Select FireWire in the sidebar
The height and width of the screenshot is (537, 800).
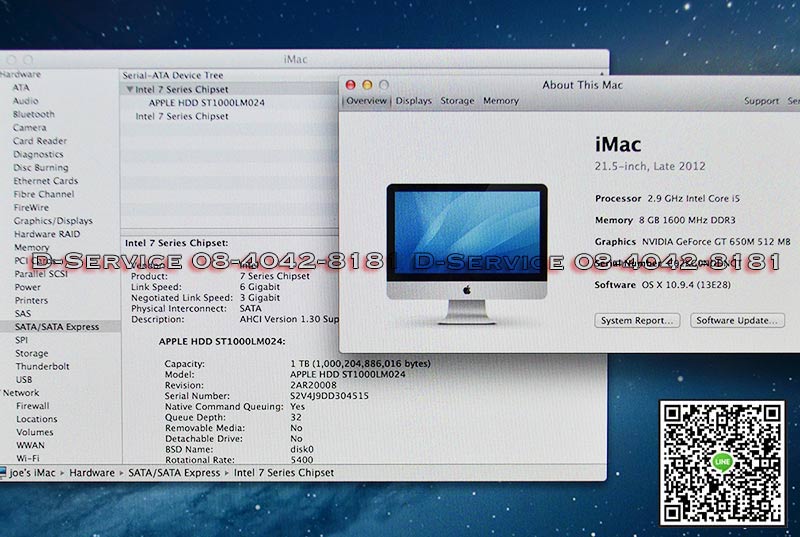coord(31,207)
